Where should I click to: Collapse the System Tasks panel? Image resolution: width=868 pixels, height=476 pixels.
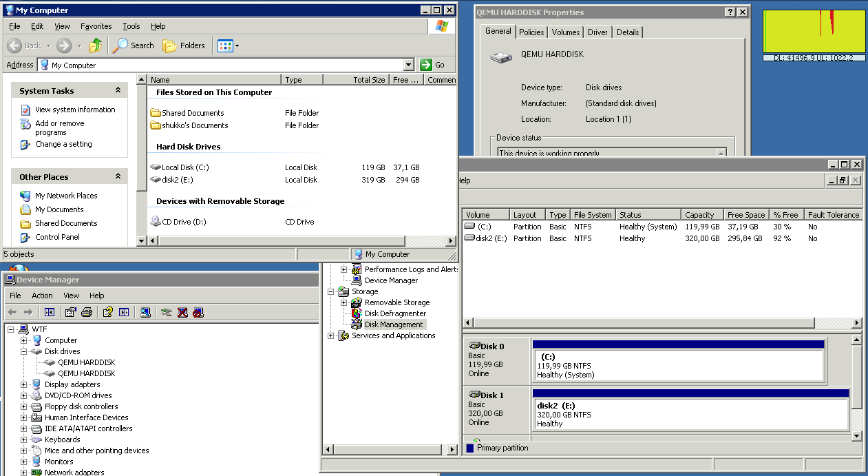pos(118,90)
